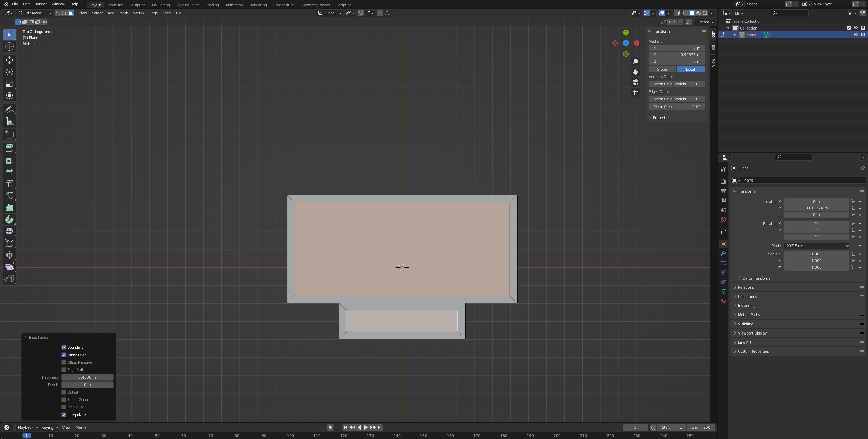Disable the Offset Even checkbox
This screenshot has height=439, width=868.
click(x=64, y=355)
